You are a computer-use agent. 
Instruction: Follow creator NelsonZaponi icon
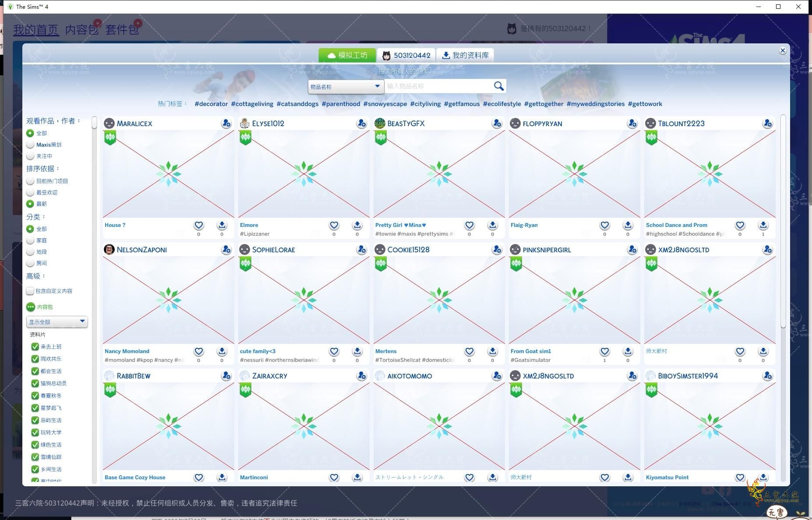(x=226, y=250)
